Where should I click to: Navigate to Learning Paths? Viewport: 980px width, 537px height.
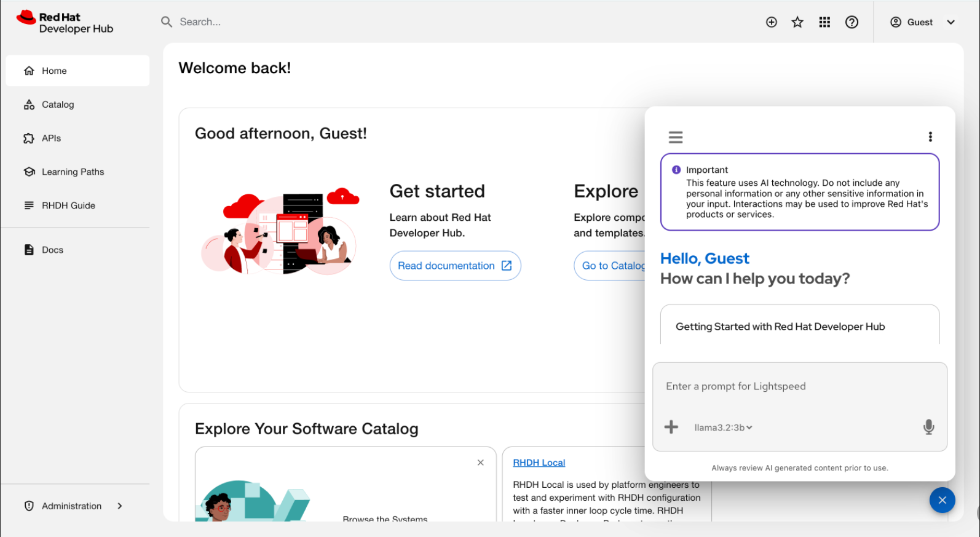pos(77,172)
